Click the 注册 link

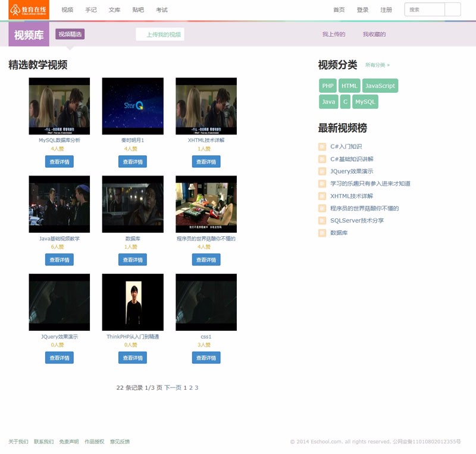coord(386,10)
